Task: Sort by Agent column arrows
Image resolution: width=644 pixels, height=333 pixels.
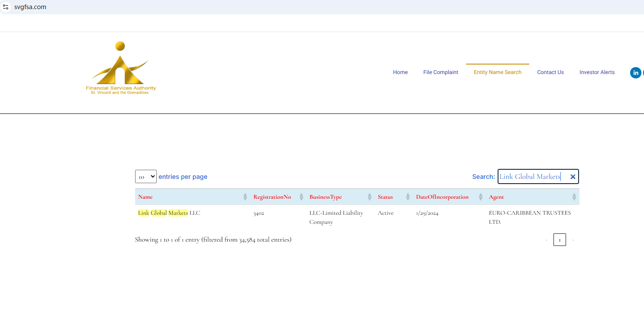Action: [x=574, y=197]
